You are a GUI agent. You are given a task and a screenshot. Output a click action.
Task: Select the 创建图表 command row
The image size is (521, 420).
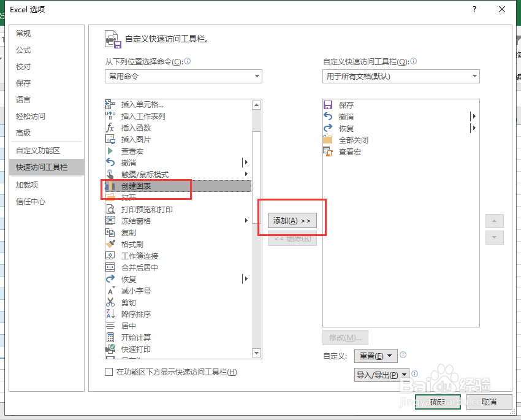coord(178,186)
